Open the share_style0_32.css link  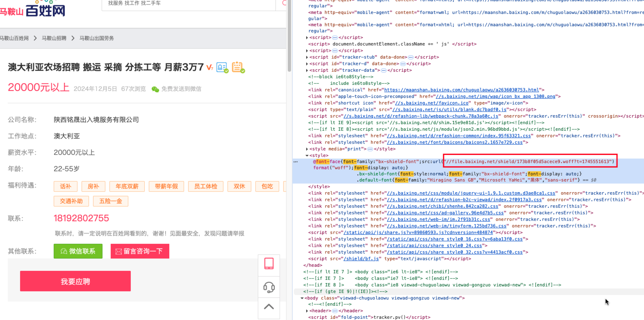[455, 252]
